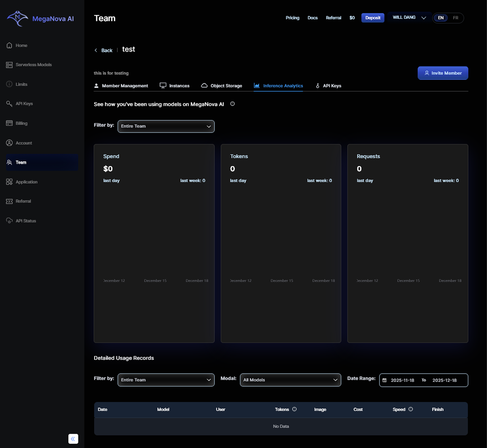Select EN language option
This screenshot has width=487, height=448.
coord(441,18)
